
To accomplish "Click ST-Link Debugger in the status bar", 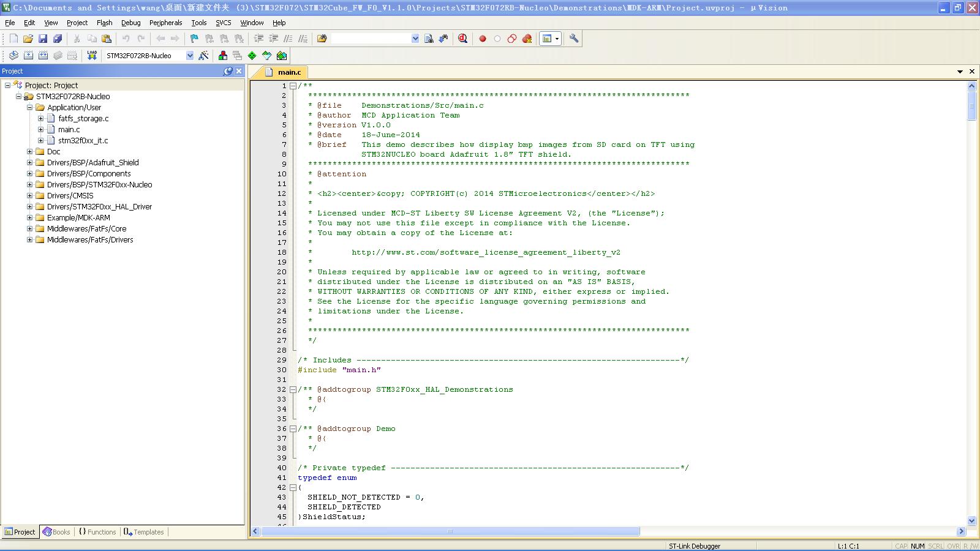I will (x=695, y=546).
